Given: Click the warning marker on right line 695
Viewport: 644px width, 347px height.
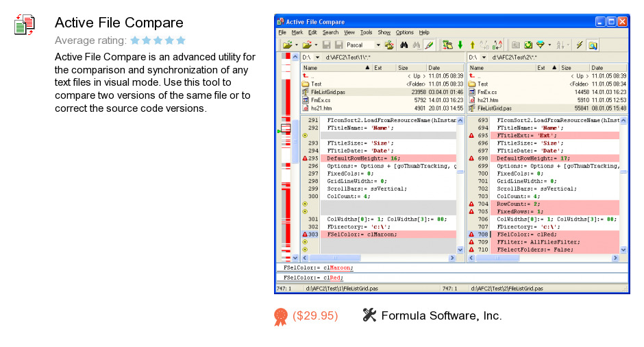Looking at the screenshot, I should (471, 135).
